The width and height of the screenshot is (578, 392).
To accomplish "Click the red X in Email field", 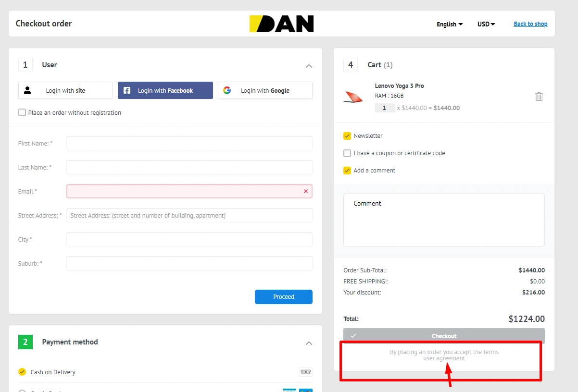I will [306, 191].
